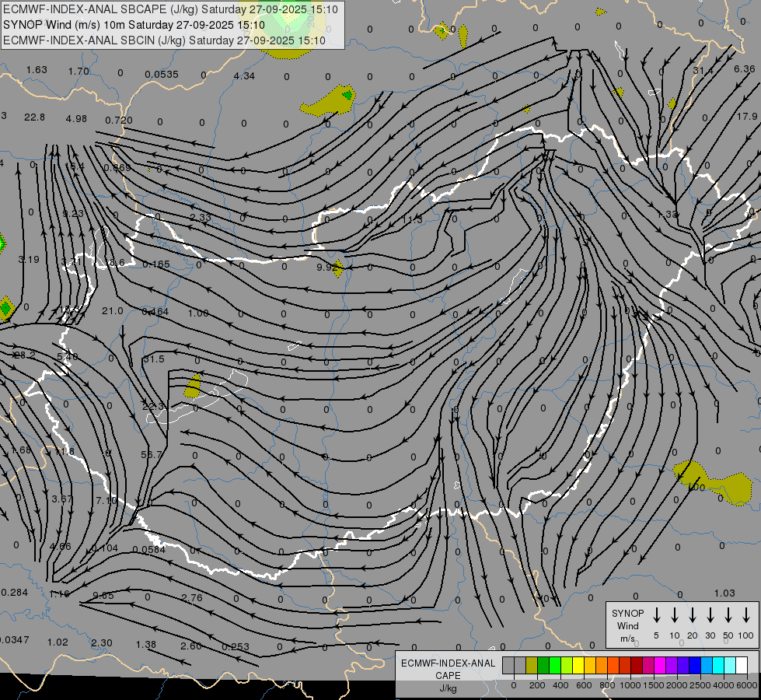Click the 31.5 value on the map

tap(154, 359)
